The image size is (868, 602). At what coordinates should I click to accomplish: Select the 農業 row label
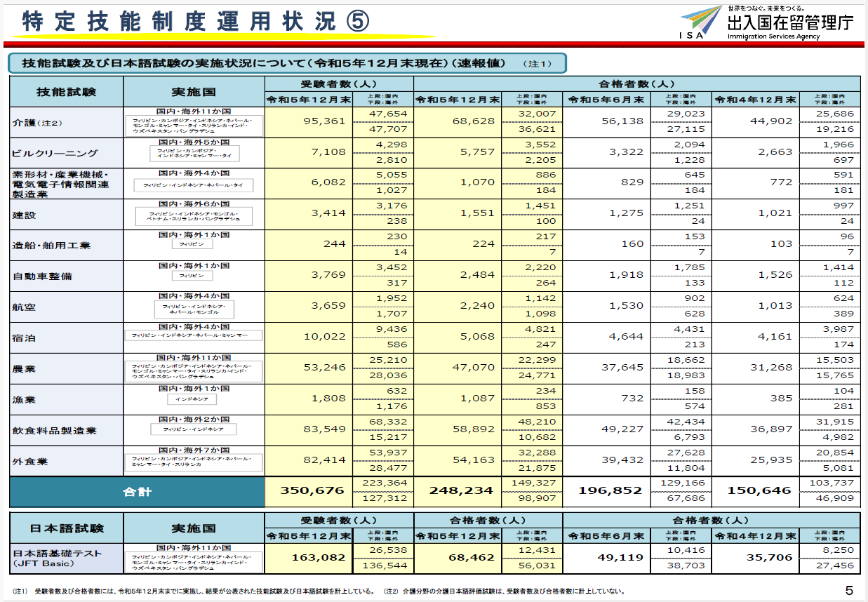pyautogui.click(x=23, y=368)
